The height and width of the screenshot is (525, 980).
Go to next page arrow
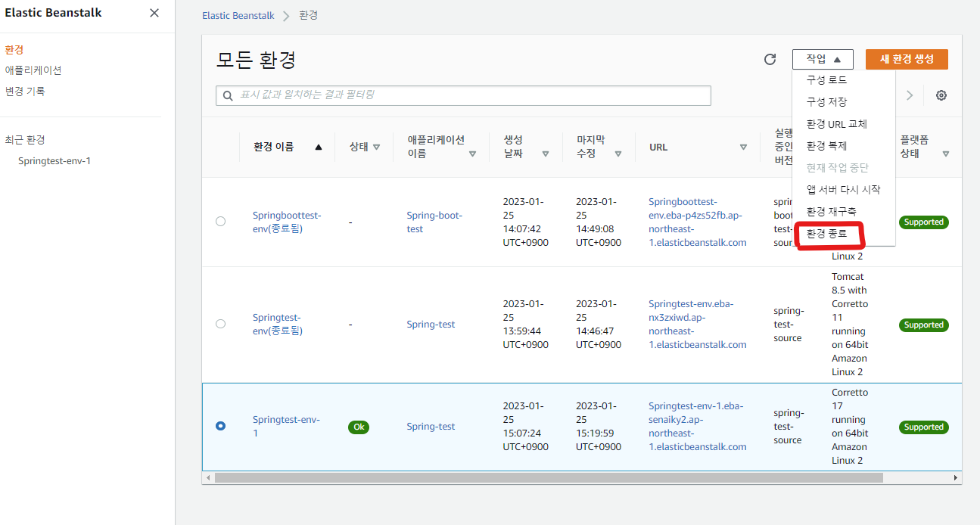[x=910, y=95]
